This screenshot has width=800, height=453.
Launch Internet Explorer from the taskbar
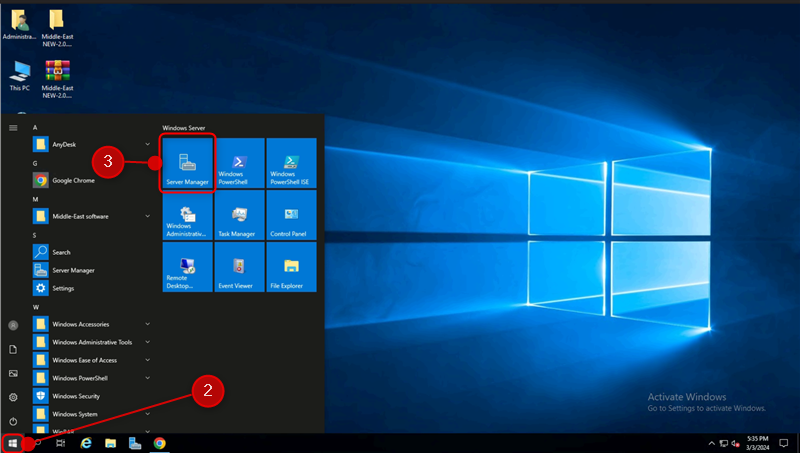point(86,443)
